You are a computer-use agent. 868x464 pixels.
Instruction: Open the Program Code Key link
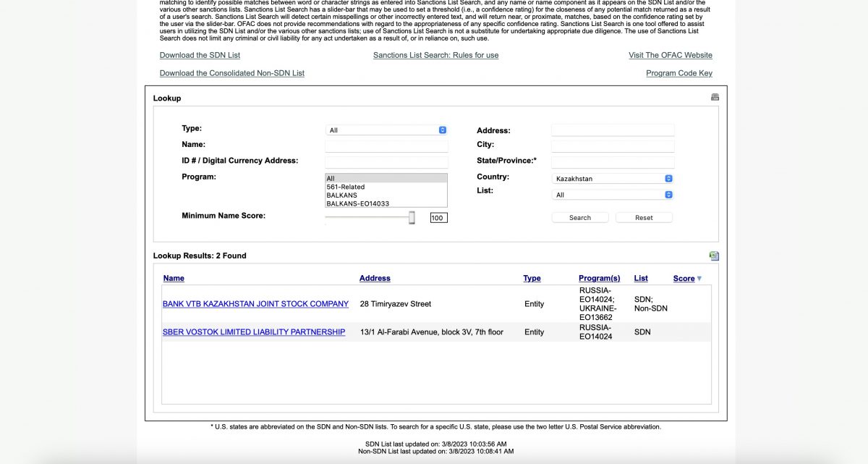click(x=679, y=73)
